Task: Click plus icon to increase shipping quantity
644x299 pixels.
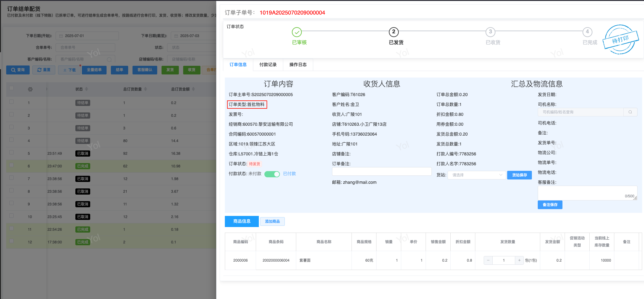Action: pyautogui.click(x=519, y=260)
